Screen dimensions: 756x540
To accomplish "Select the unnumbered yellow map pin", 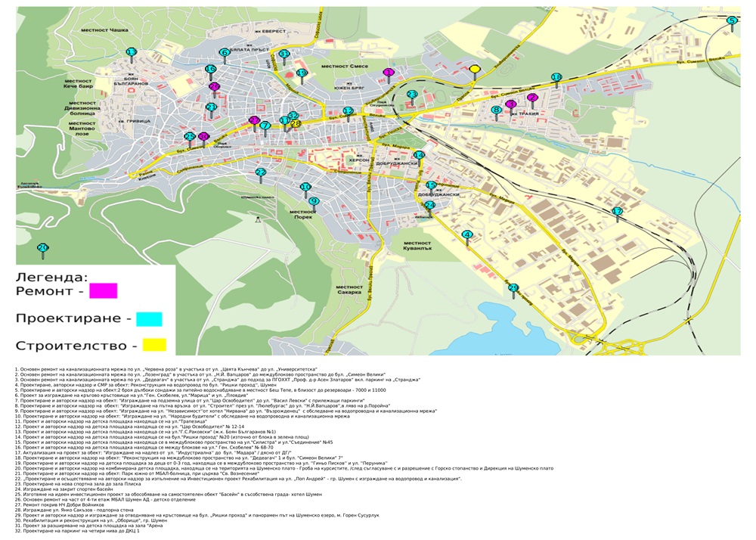I will pos(475,70).
